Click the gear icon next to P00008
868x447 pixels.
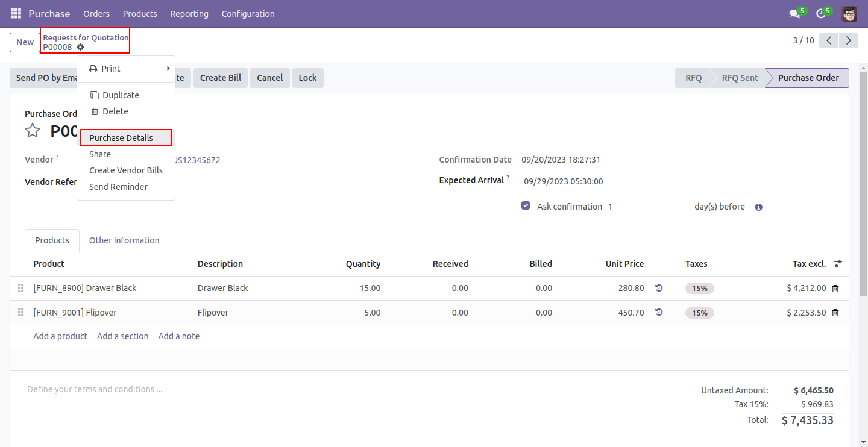80,47
